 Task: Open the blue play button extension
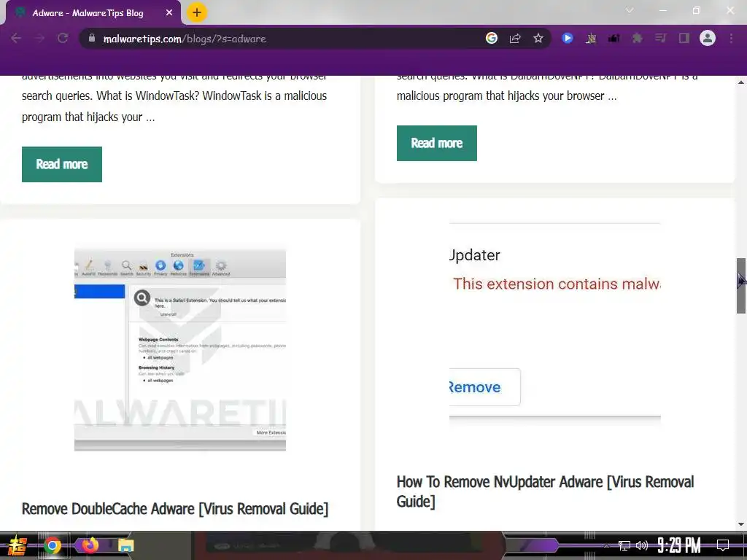click(x=567, y=39)
